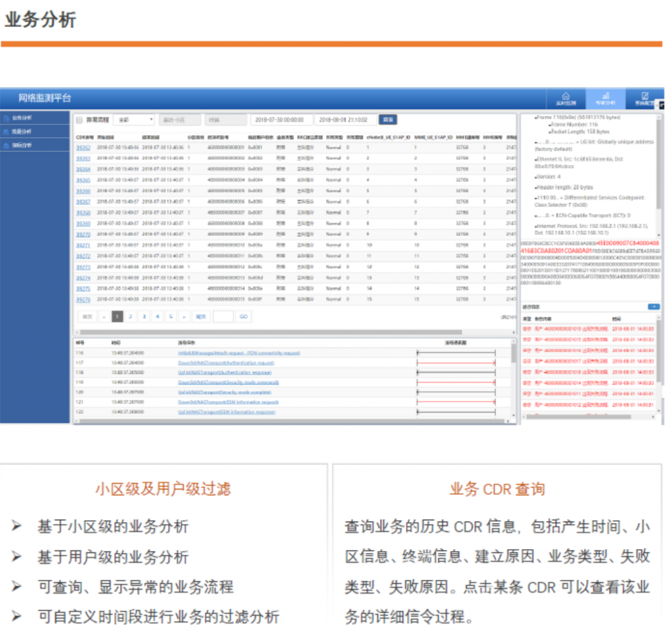Go to page 3
The image size is (672, 635).
(144, 317)
